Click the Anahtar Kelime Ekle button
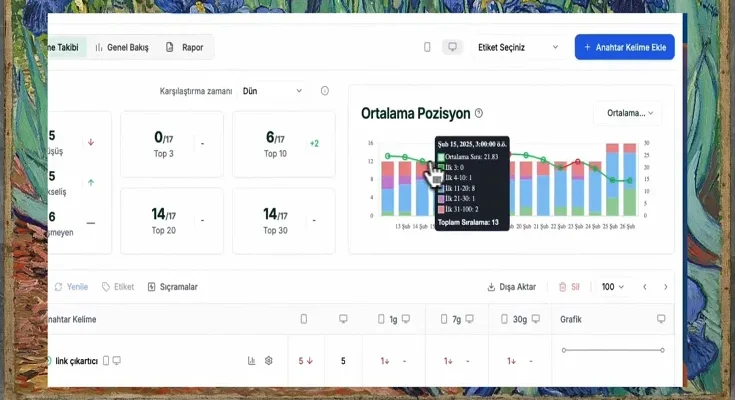The image size is (735, 400). [624, 47]
